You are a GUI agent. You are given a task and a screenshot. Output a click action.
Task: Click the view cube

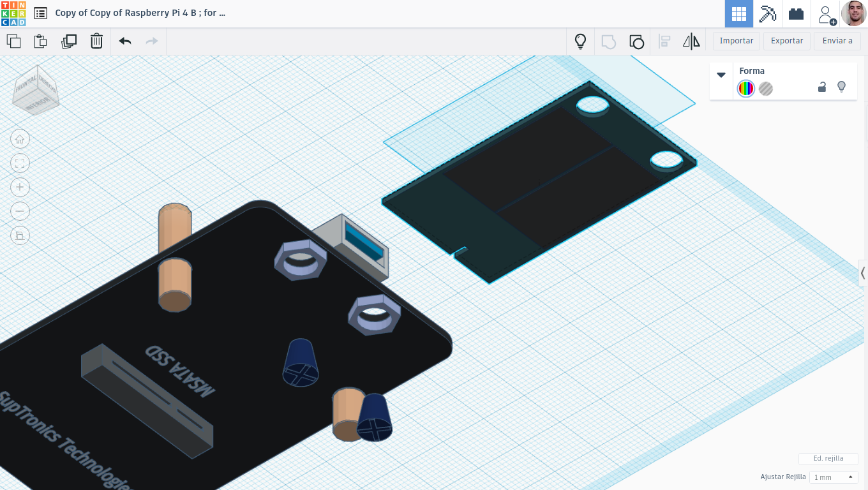[36, 90]
